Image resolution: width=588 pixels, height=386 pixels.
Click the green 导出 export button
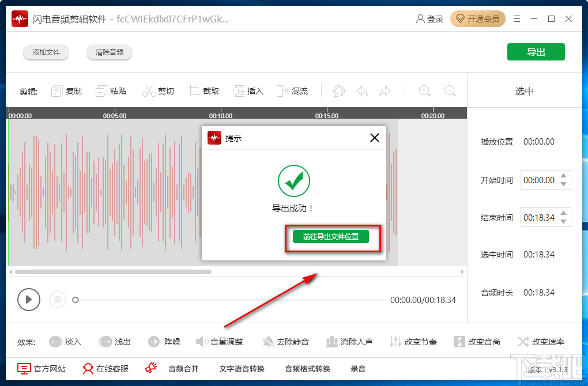536,52
